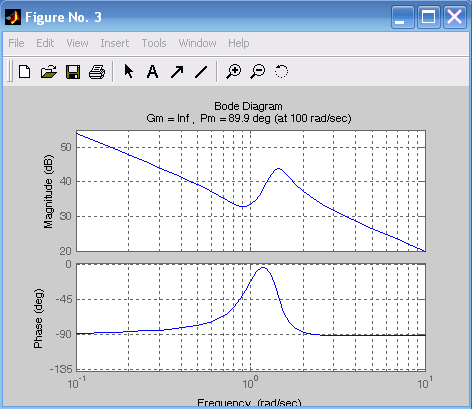Activate the Zoom In magnifier tool
This screenshot has height=409, width=472.
click(233, 72)
